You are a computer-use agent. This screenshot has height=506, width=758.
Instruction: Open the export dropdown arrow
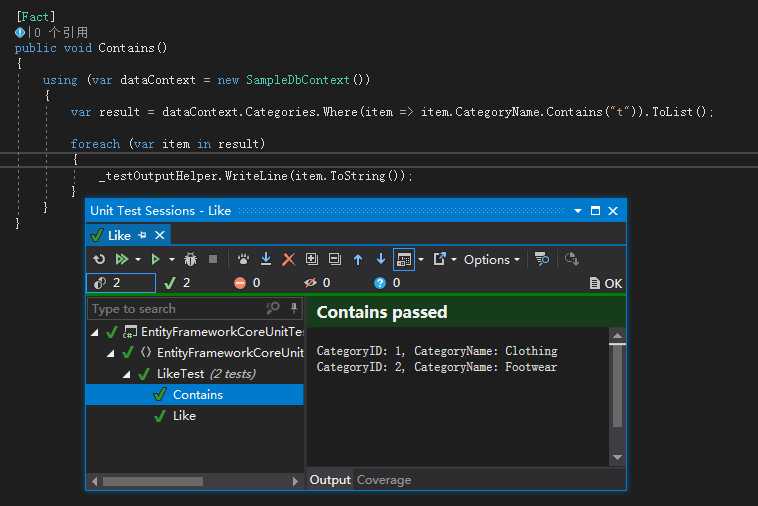pyautogui.click(x=453, y=260)
